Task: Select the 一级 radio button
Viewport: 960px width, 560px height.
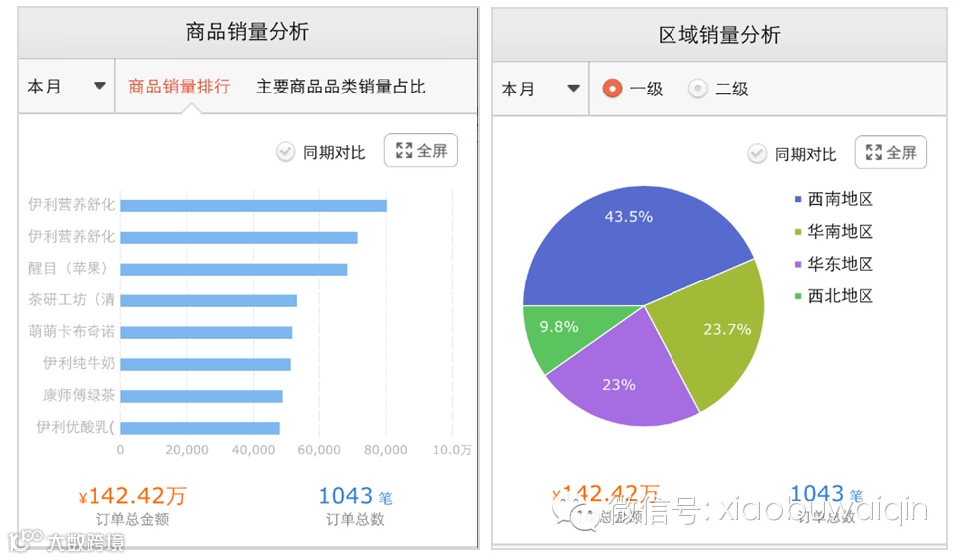Action: 612,89
